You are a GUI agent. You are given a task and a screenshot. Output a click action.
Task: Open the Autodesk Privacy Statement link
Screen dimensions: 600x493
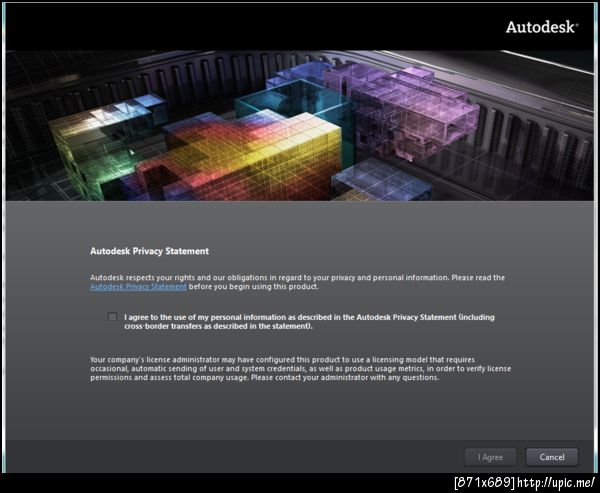coord(139,287)
